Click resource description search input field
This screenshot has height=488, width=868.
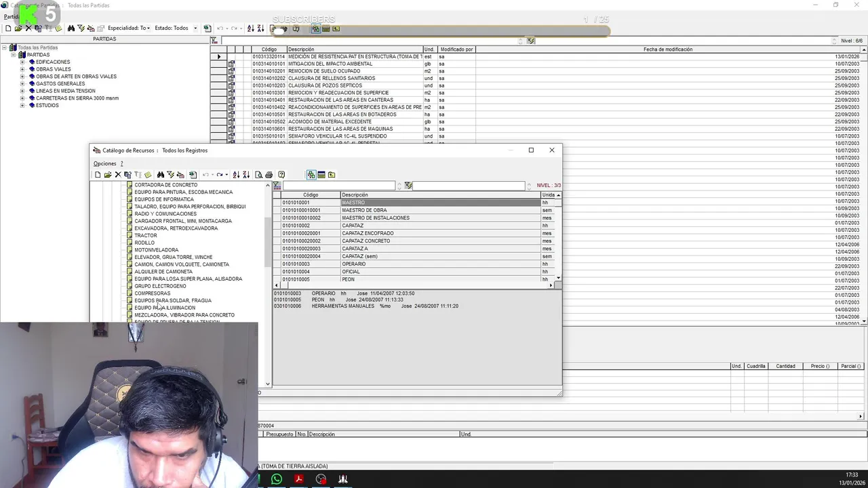tap(469, 186)
